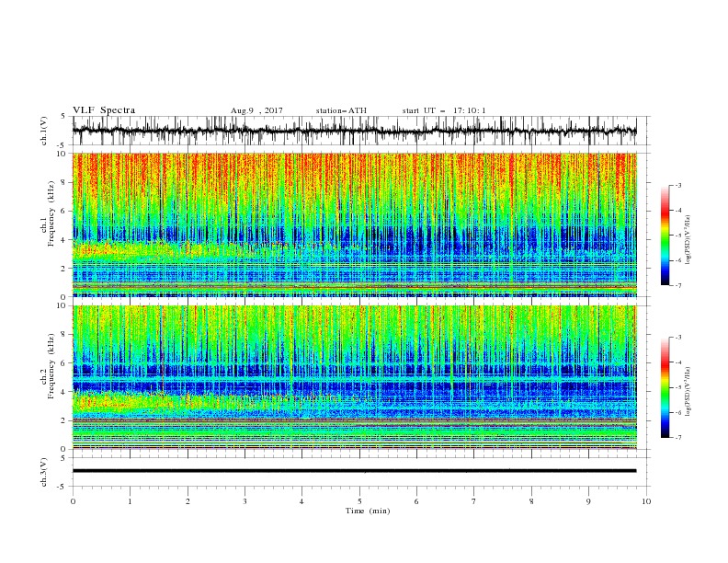Click the 'ch.1(V)' waveform axis label

pyautogui.click(x=44, y=131)
